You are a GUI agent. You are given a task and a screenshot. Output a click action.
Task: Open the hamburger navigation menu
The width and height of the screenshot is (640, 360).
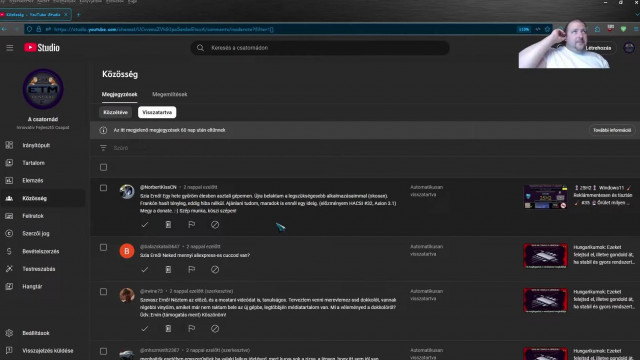pyautogui.click(x=10, y=48)
